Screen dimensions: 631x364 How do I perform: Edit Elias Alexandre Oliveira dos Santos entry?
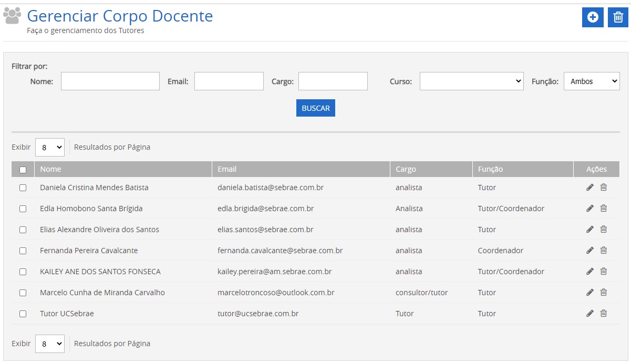pyautogui.click(x=590, y=230)
